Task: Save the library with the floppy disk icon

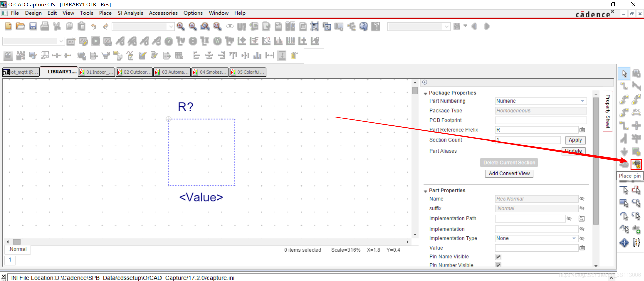Action: [x=33, y=26]
